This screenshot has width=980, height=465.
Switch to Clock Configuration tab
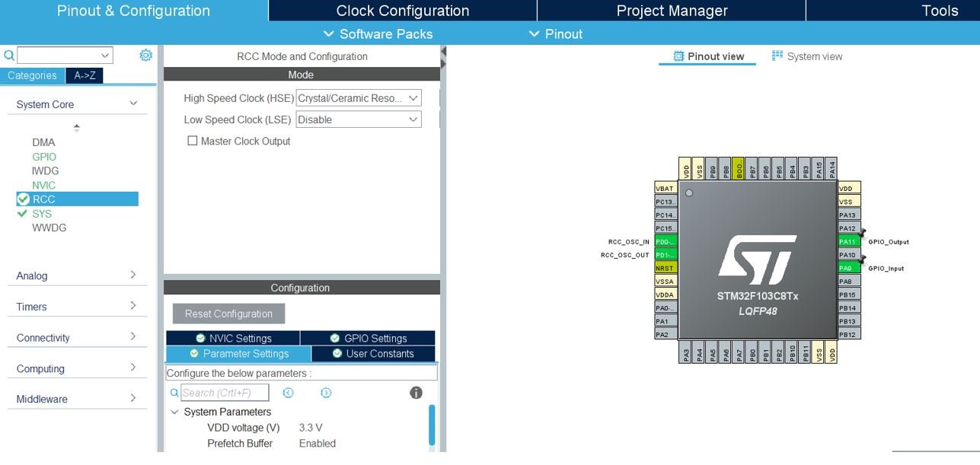(403, 11)
